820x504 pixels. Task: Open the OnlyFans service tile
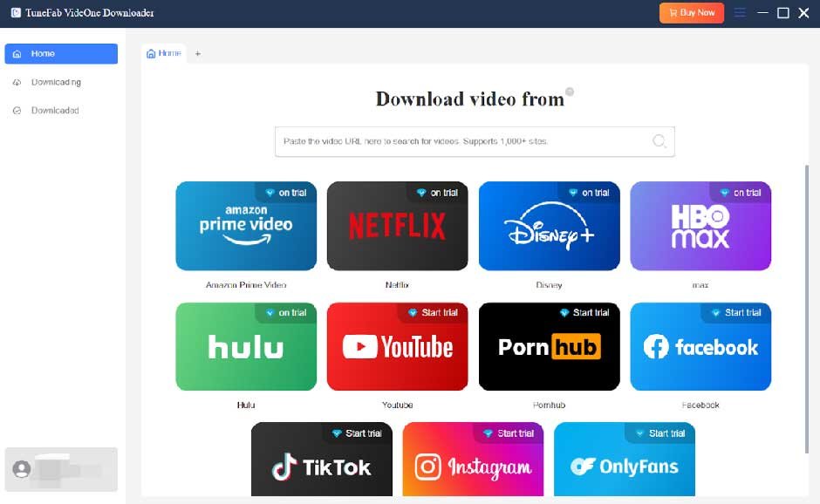[x=625, y=459]
